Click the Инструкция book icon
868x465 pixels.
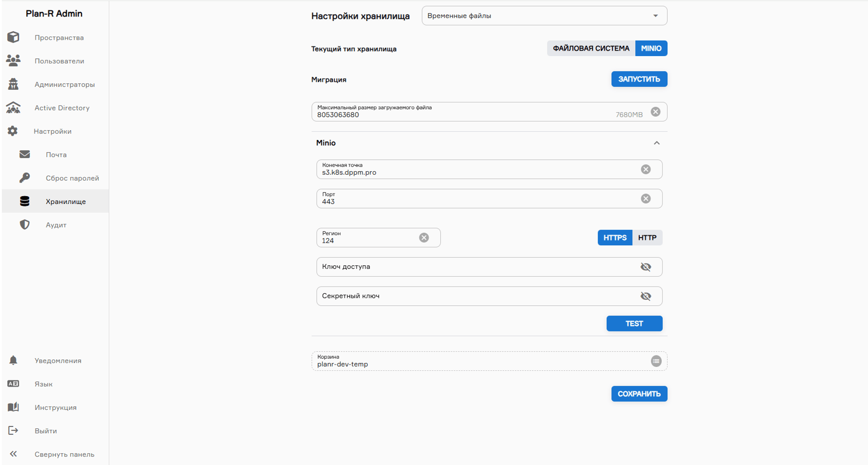(13, 407)
